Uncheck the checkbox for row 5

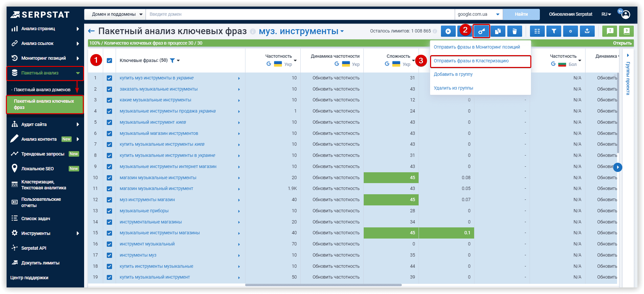(109, 122)
